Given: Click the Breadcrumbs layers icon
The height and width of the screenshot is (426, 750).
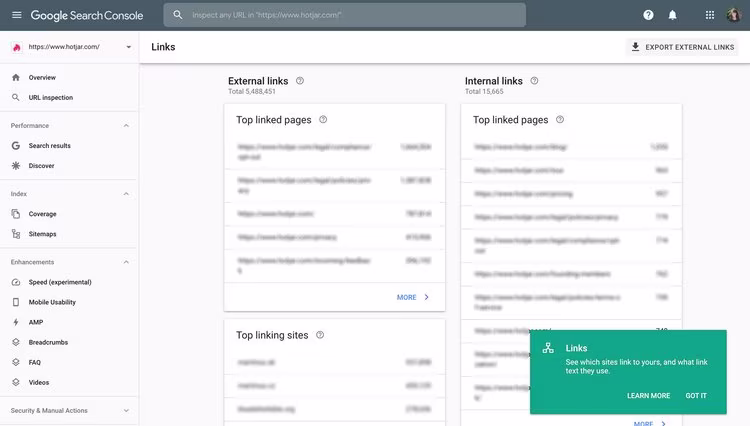Looking at the screenshot, I should (x=16, y=342).
